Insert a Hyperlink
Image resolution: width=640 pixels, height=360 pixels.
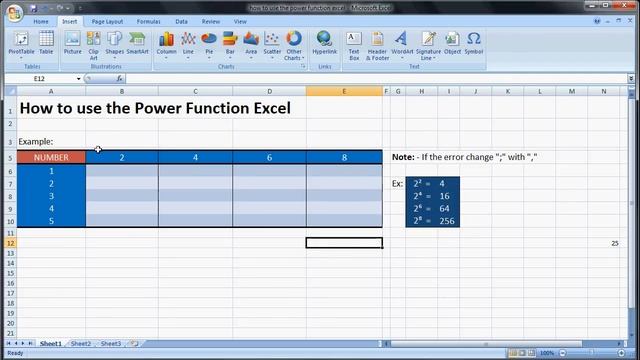(324, 43)
